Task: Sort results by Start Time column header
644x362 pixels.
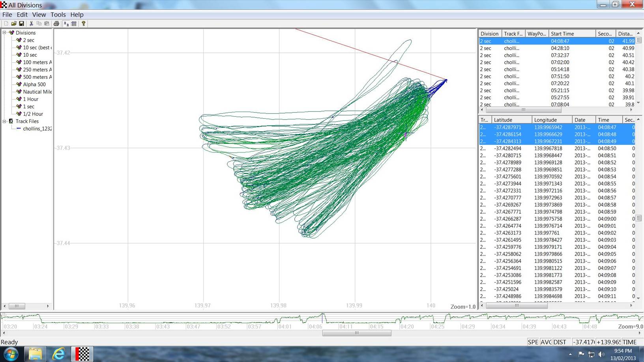Action: [x=571, y=34]
